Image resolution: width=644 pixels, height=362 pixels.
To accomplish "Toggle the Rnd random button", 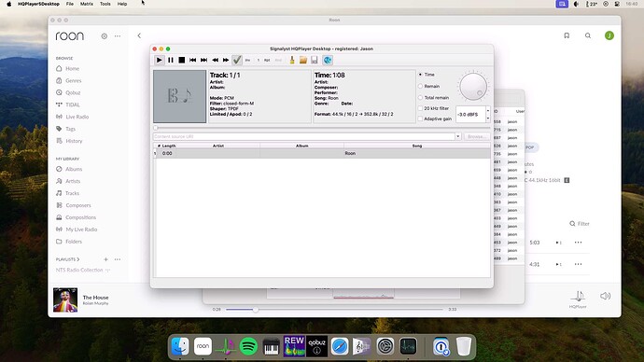I will tap(278, 60).
